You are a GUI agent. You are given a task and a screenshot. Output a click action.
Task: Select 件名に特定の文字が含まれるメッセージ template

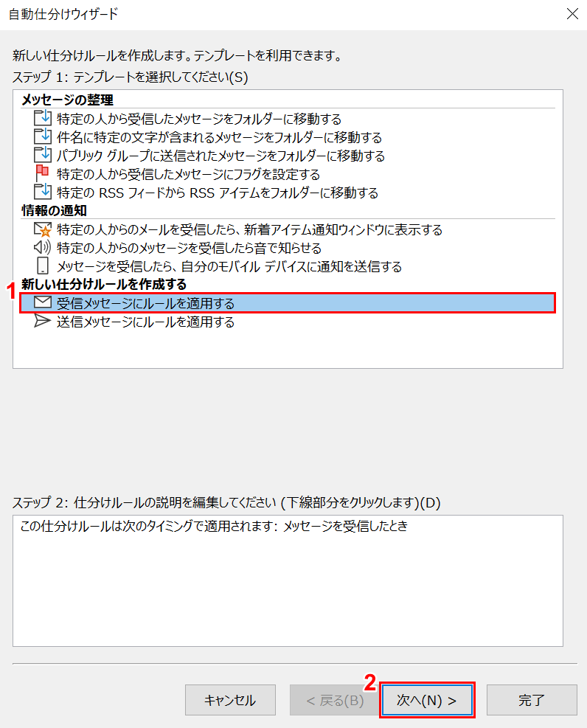pos(219,137)
